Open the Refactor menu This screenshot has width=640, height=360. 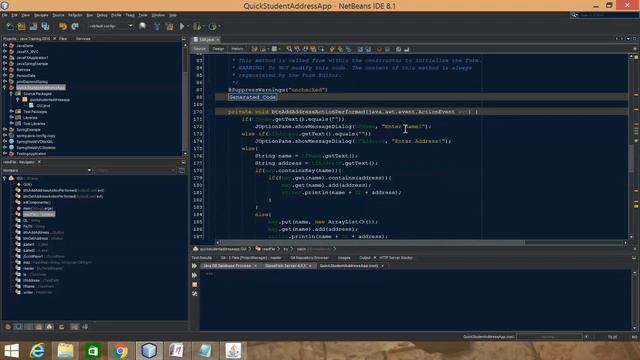pos(75,15)
